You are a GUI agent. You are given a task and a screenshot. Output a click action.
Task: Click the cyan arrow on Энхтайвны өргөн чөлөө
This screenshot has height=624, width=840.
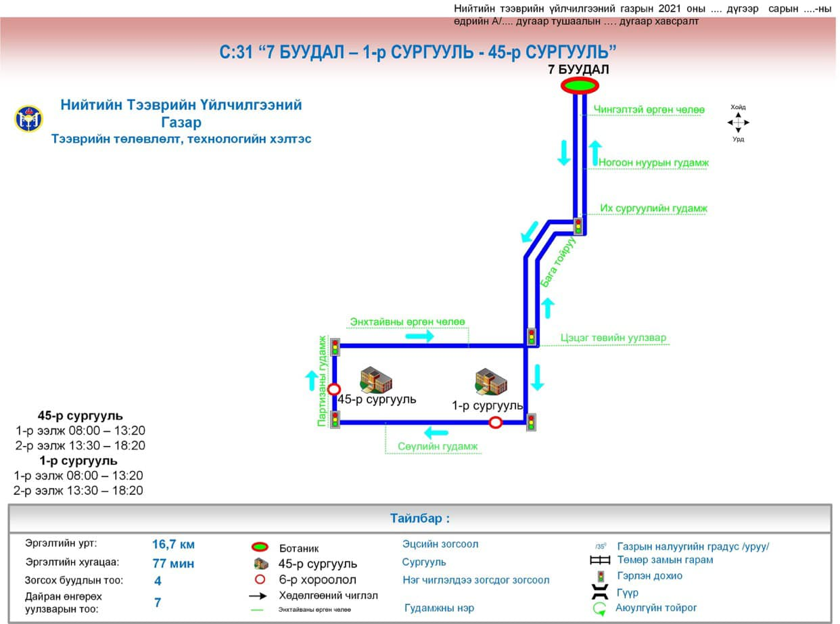pos(420,336)
